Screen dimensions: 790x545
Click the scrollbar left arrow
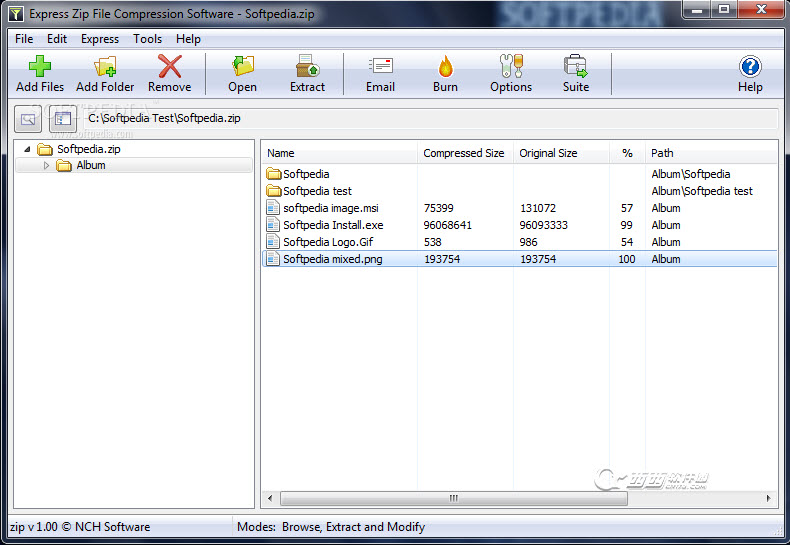click(x=270, y=498)
